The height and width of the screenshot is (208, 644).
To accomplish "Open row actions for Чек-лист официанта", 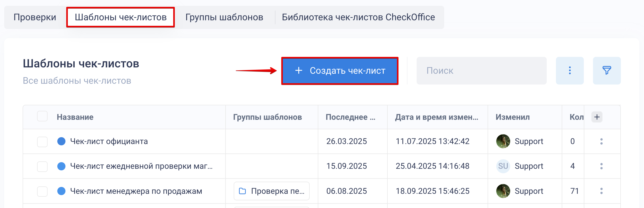I will (601, 141).
